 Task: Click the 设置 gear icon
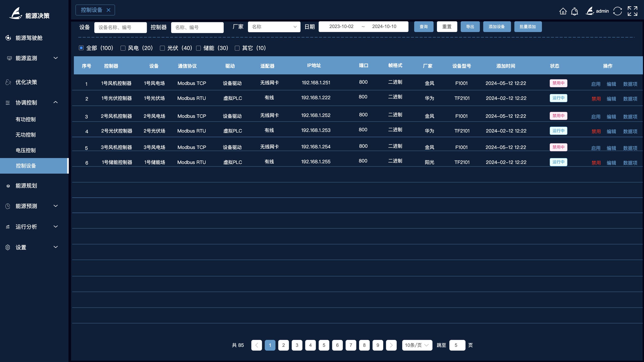click(x=8, y=247)
